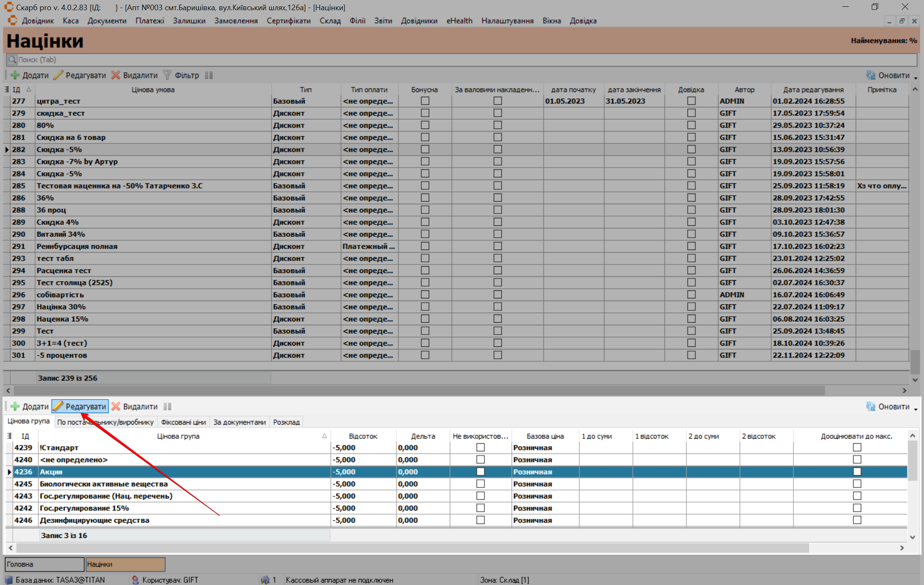Expand the top Оновити dropdown arrow

pyautogui.click(x=916, y=78)
